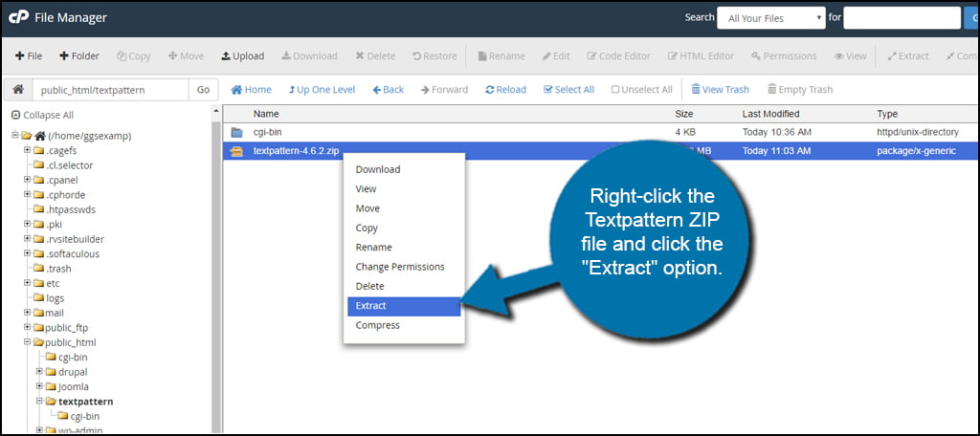This screenshot has height=436, width=980.
Task: Click the View toolbar button
Action: click(850, 56)
